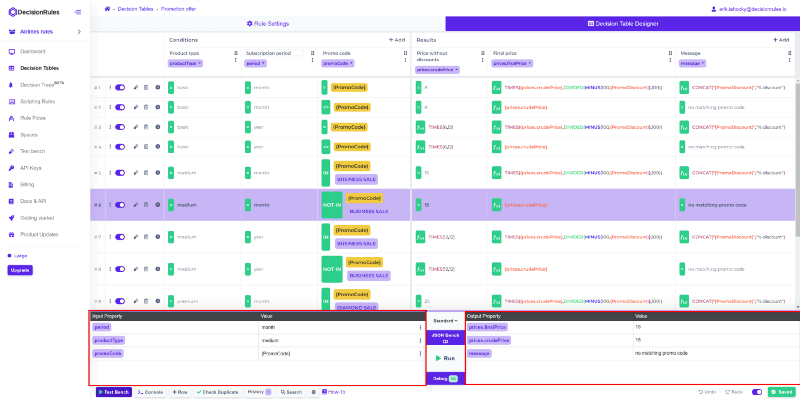Click the edit pencil icon on row 1
This screenshot has width=800, height=399.
(136, 88)
